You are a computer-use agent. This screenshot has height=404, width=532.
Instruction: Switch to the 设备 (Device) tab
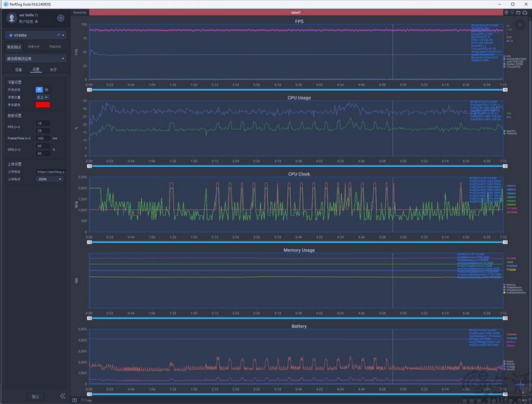click(18, 70)
